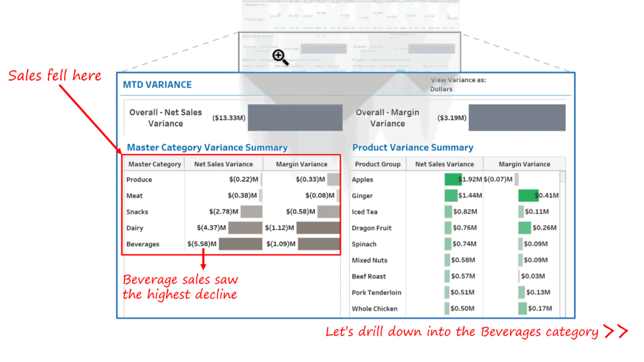Click the Dragon Fruit $0.76M net sales value

[x=465, y=228]
